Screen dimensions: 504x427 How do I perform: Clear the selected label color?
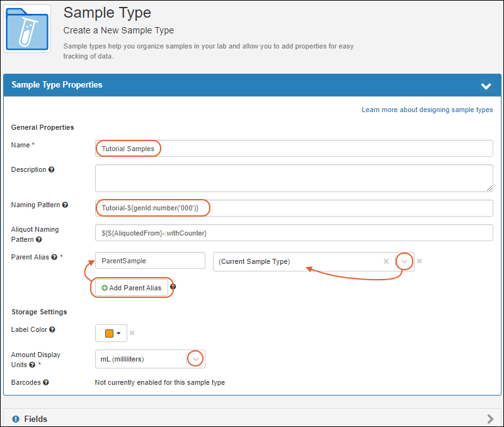point(132,333)
